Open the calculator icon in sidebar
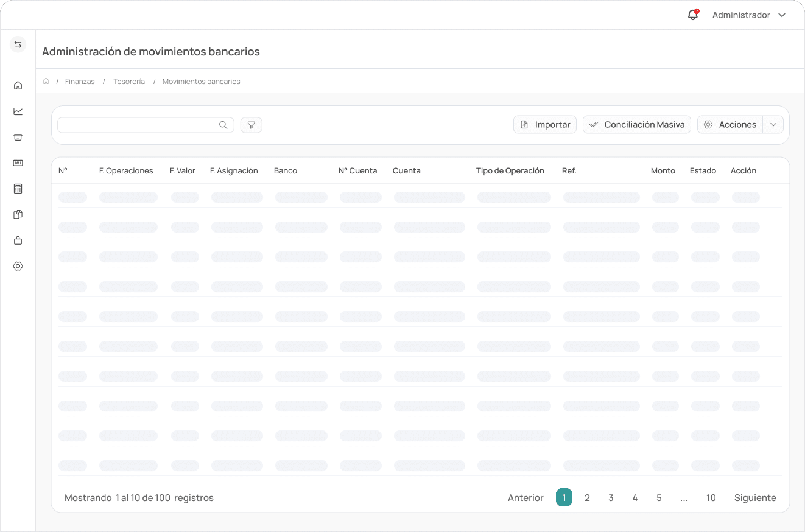The image size is (805, 532). pyautogui.click(x=18, y=189)
